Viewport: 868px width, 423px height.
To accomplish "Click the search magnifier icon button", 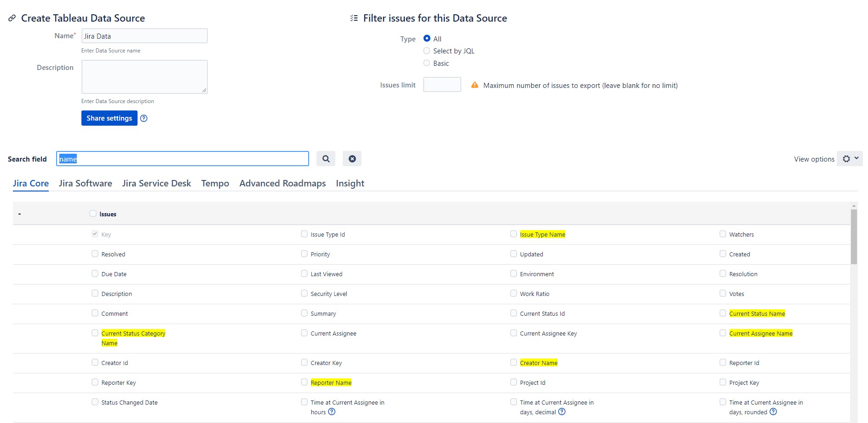I will [x=326, y=159].
